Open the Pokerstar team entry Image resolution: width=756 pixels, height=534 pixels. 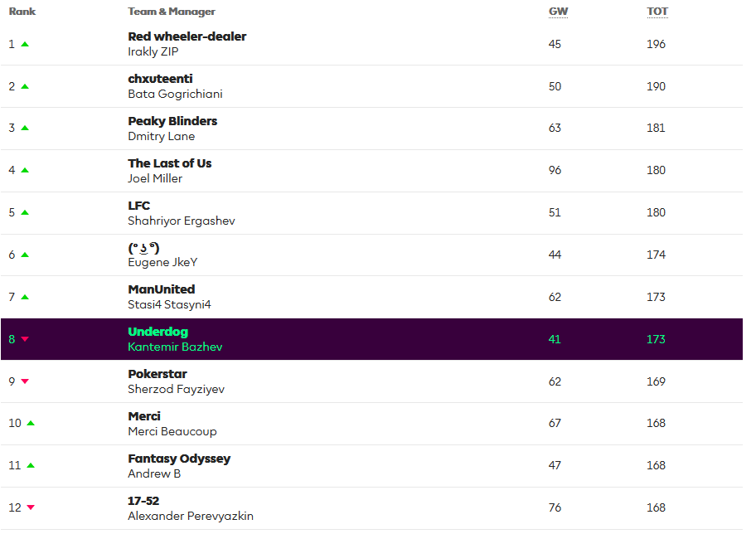[x=157, y=374]
